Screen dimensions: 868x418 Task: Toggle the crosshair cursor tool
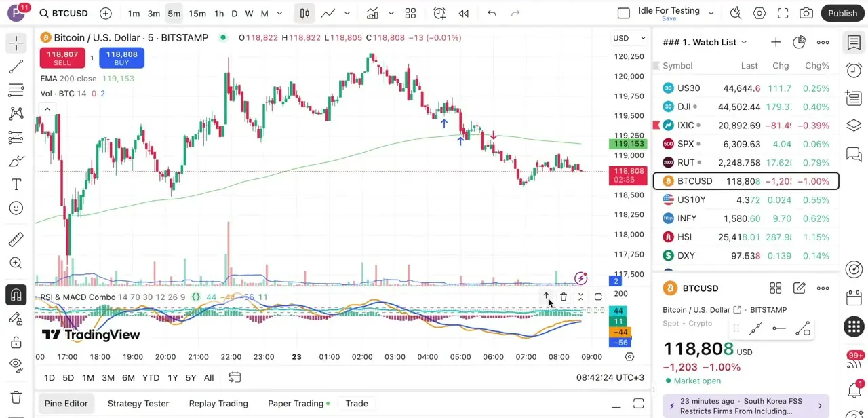[16, 43]
